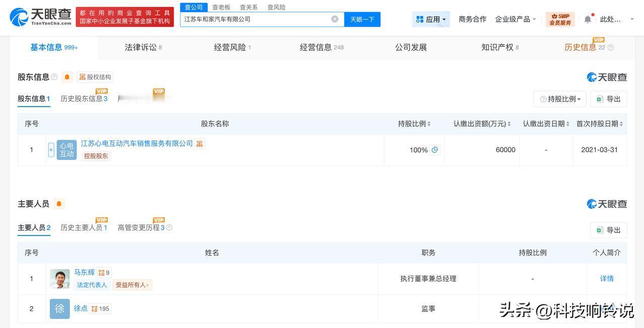This screenshot has height=328, width=644.
Task: Open the 商务合作 link
Action: pos(472,19)
